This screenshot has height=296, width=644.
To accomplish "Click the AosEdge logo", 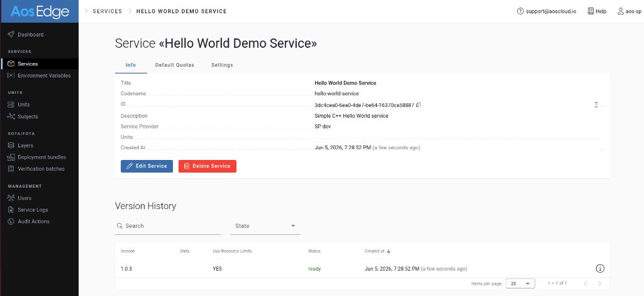I will 40,11.
